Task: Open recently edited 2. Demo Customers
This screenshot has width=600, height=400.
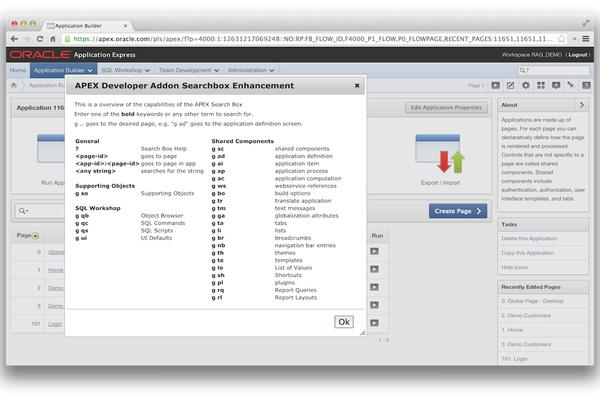Action: 526,315
